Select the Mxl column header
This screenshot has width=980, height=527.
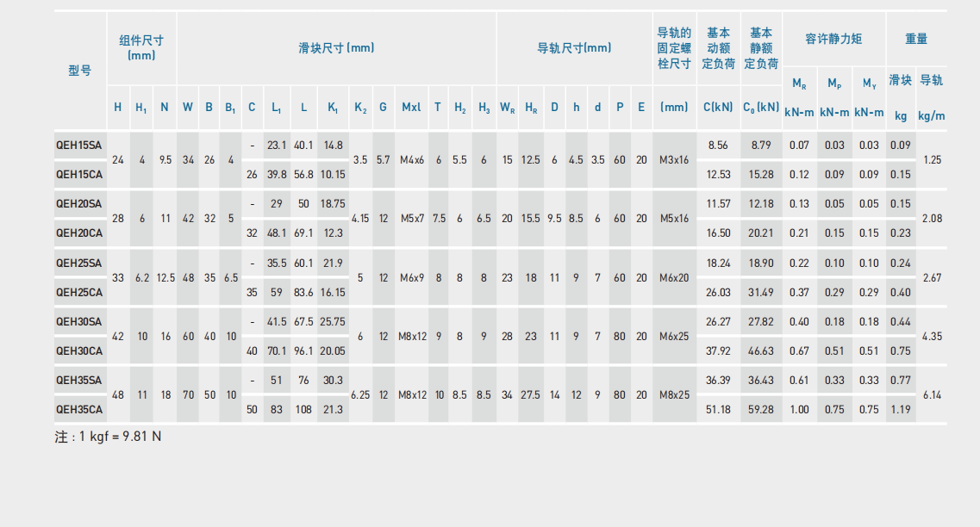[411, 108]
